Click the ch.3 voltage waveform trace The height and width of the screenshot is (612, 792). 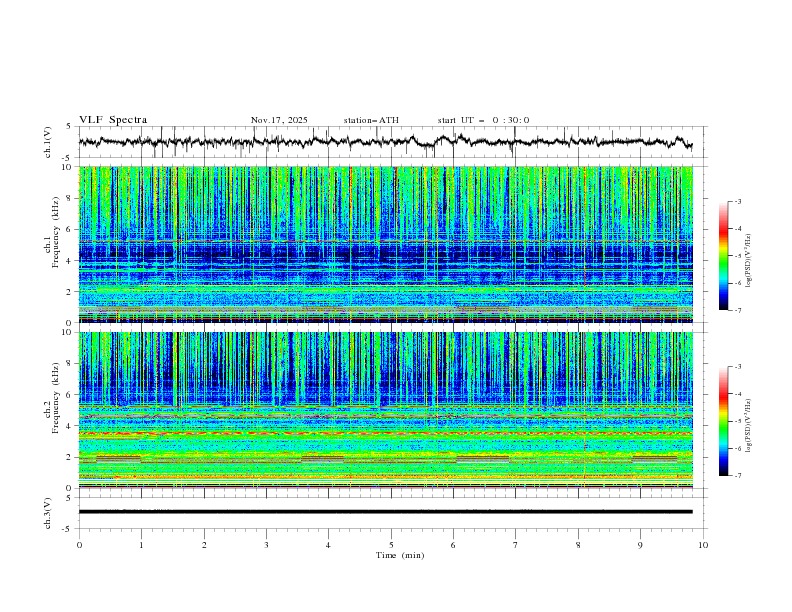(x=385, y=512)
